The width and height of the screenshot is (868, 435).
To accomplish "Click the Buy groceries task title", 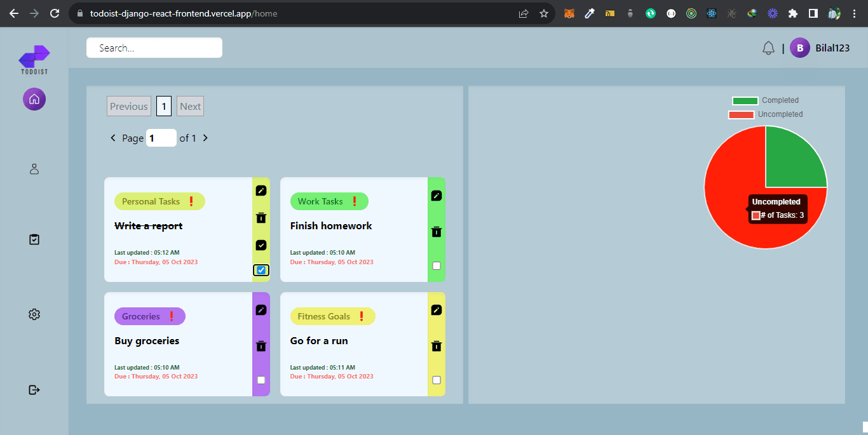I will click(147, 341).
